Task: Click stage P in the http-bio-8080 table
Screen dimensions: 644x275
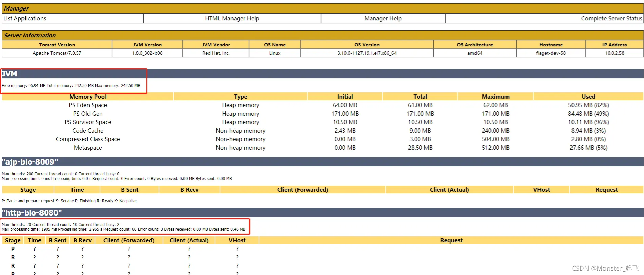Action: [x=13, y=249]
